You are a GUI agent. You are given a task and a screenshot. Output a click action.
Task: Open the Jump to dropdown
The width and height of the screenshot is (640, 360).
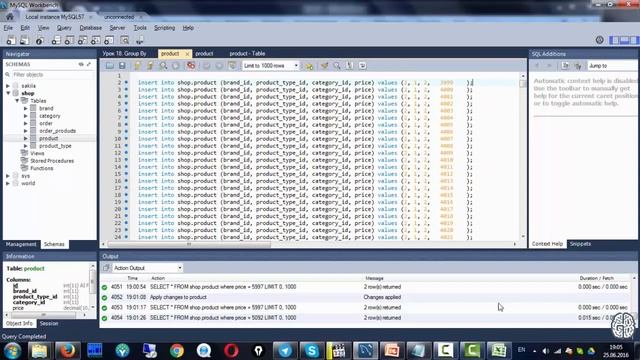[x=612, y=66]
